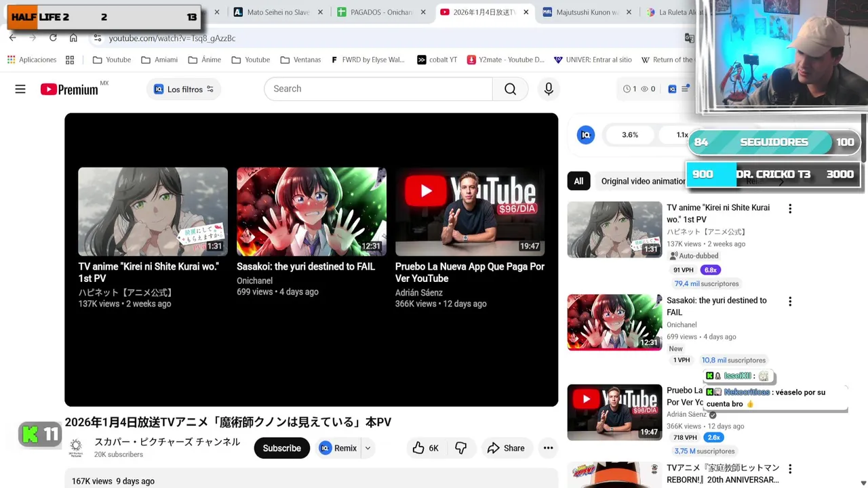Open the Amiami bookmarks folder

pyautogui.click(x=159, y=60)
